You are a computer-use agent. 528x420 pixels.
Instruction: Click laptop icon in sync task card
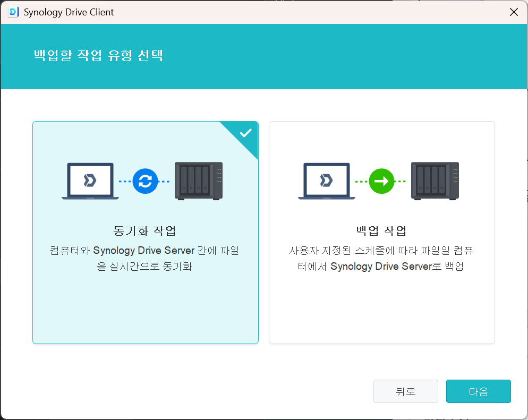click(x=90, y=181)
